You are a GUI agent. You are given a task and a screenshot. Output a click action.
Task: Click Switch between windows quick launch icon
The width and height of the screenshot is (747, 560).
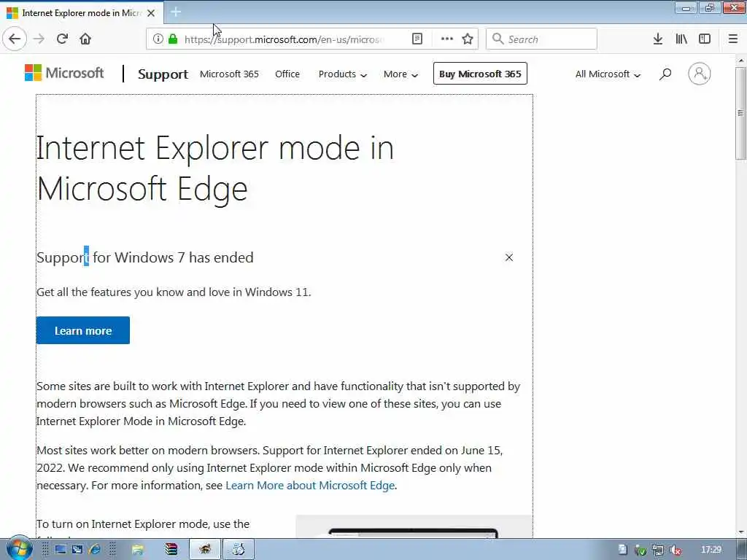(x=77, y=550)
